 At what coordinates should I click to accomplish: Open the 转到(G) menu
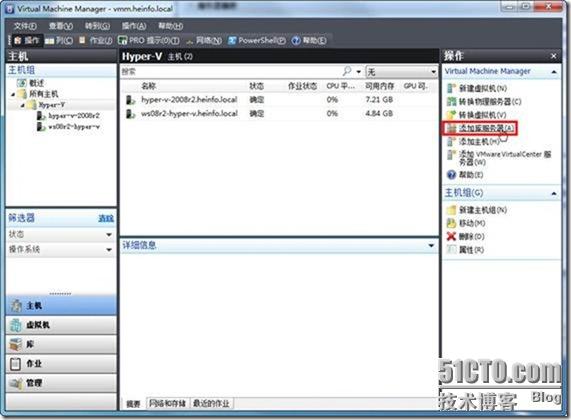click(97, 26)
